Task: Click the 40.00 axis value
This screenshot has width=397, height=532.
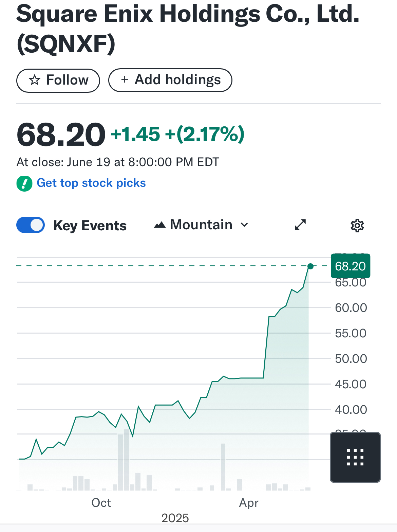Action: [x=351, y=410]
